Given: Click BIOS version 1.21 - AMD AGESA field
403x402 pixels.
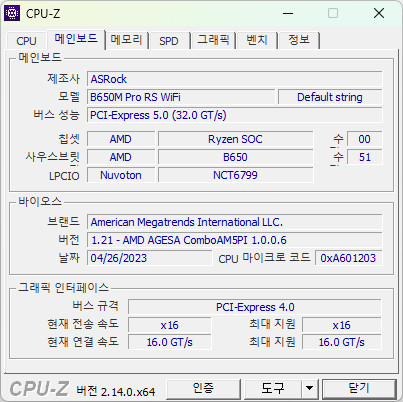Looking at the screenshot, I should 234,240.
